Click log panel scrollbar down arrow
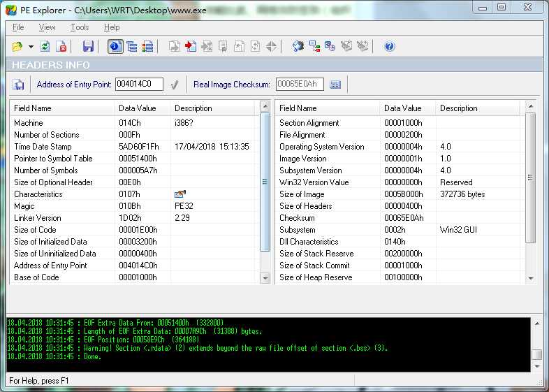The image size is (549, 392). pos(537,366)
